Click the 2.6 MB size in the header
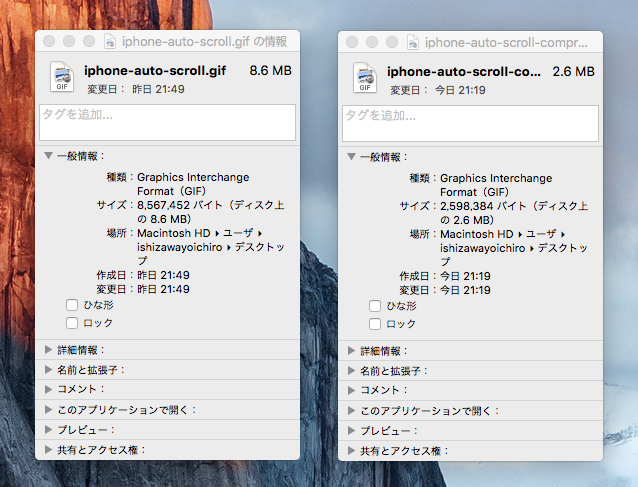 (573, 72)
